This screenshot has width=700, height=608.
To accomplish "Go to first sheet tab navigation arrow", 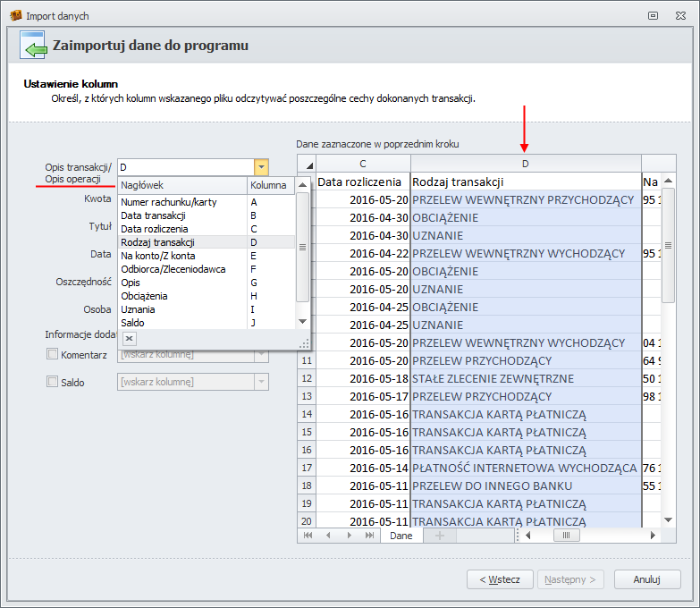I will (308, 536).
